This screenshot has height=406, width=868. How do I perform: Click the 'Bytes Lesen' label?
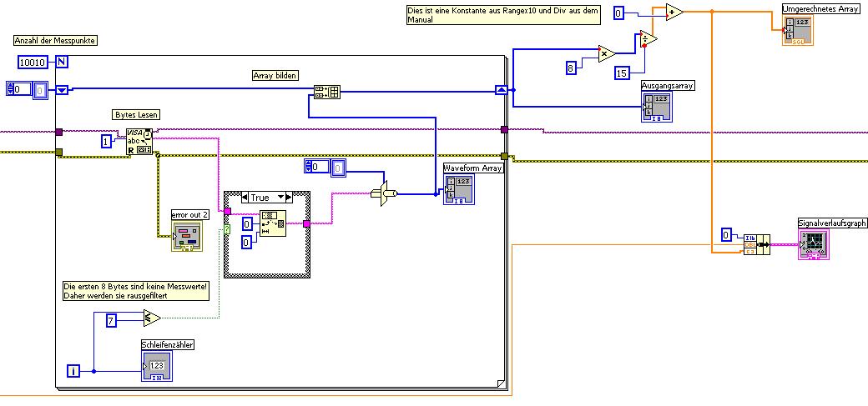tap(136, 115)
